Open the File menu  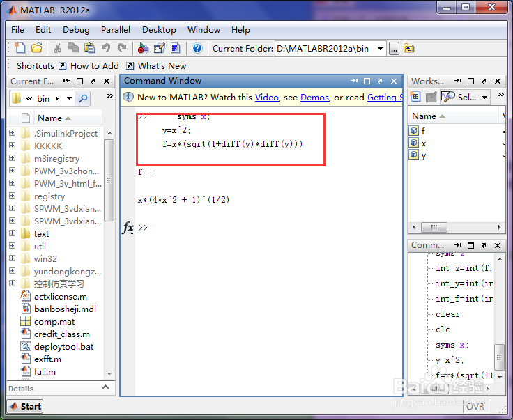[x=17, y=30]
